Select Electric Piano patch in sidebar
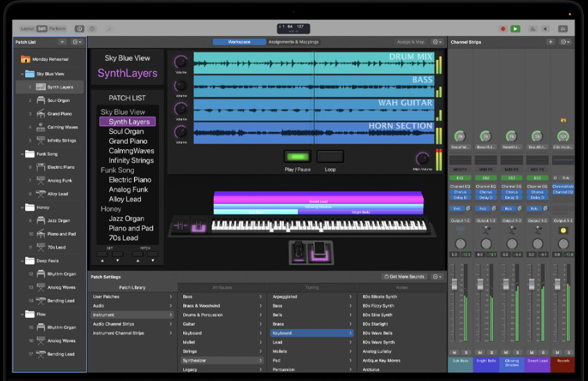The width and height of the screenshot is (588, 381). coord(49,167)
